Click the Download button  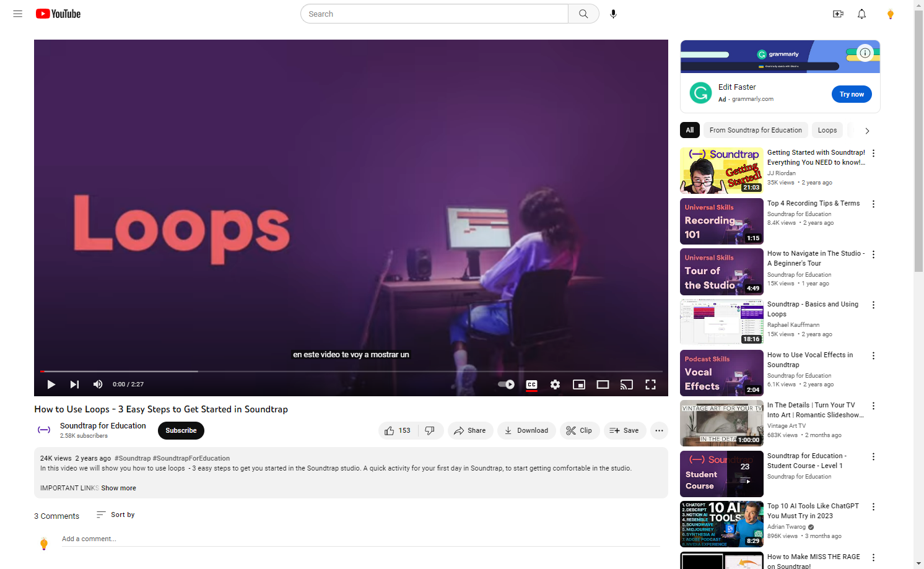click(526, 430)
